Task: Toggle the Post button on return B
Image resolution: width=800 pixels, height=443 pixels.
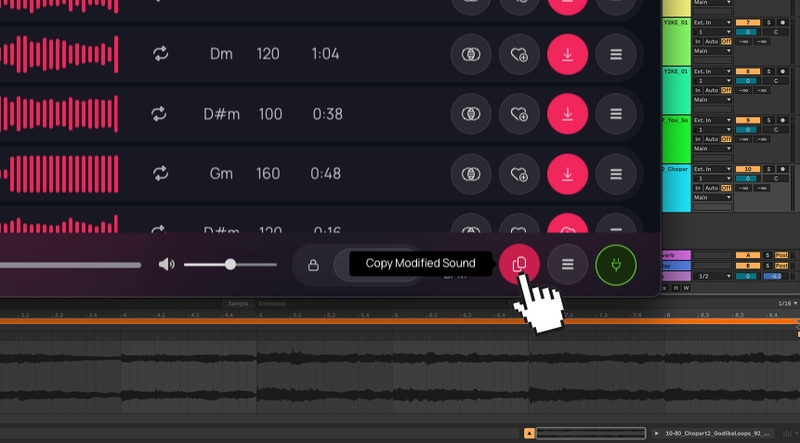Action: [x=781, y=266]
